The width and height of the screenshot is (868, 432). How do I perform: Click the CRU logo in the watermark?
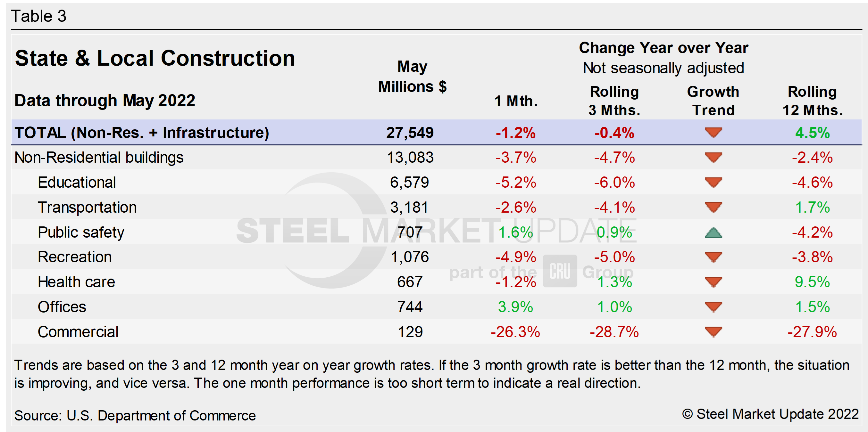[560, 271]
